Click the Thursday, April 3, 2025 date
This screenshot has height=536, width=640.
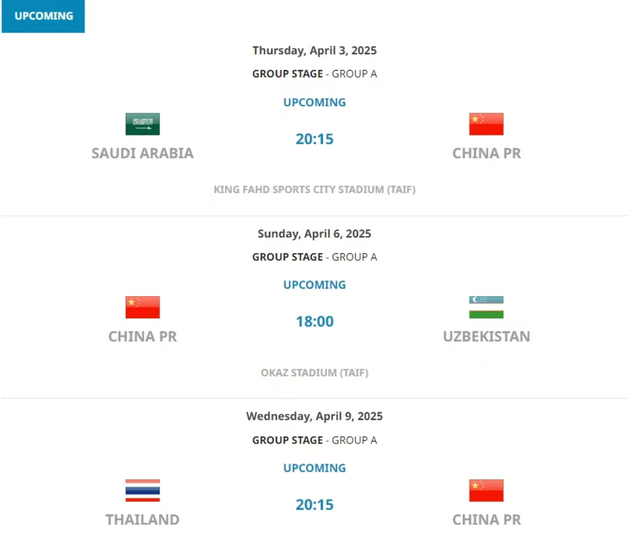point(314,50)
